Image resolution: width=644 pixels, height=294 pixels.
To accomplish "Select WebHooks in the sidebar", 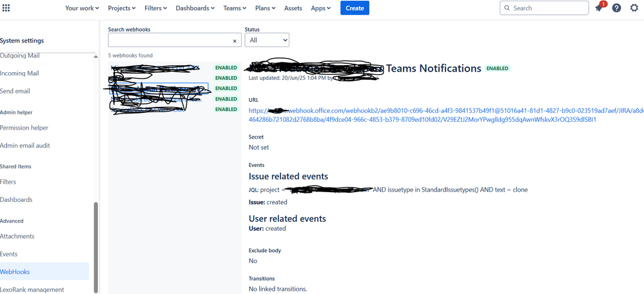I will click(x=44, y=271).
